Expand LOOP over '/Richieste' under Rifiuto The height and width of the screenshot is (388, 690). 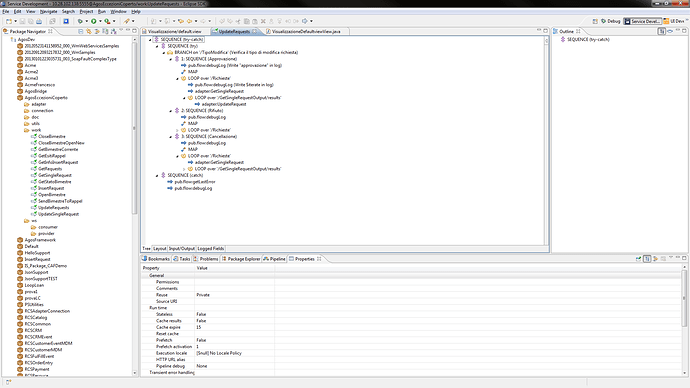click(x=177, y=130)
